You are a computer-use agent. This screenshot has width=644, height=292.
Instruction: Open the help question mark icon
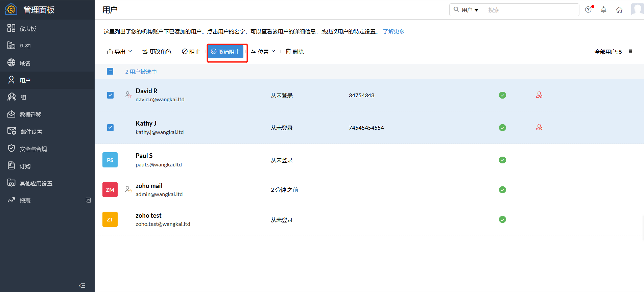coord(588,10)
